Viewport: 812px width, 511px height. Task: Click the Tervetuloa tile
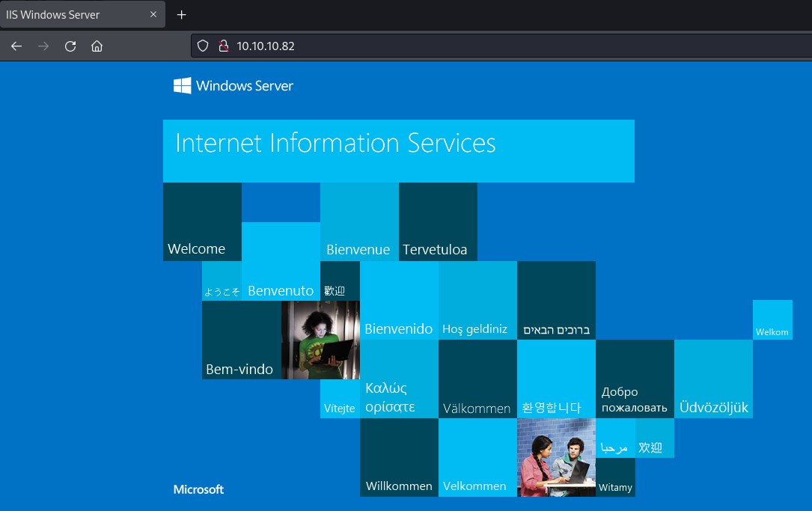tap(438, 222)
